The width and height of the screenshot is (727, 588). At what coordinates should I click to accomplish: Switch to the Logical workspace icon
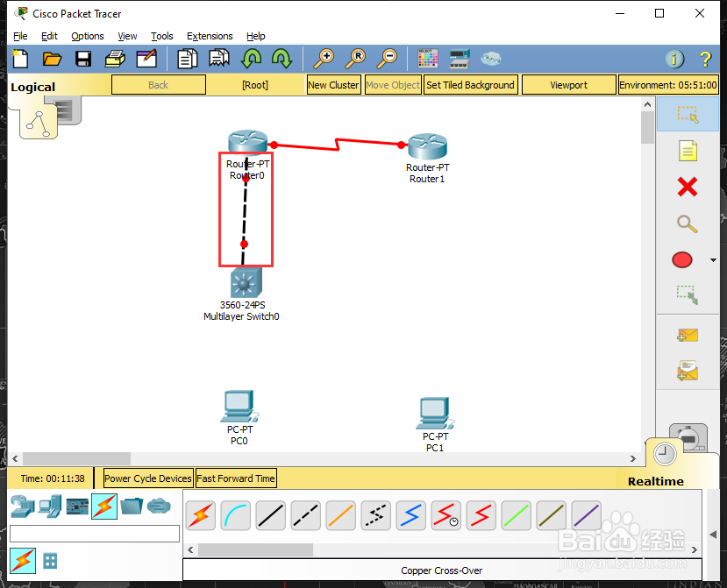pyautogui.click(x=39, y=122)
